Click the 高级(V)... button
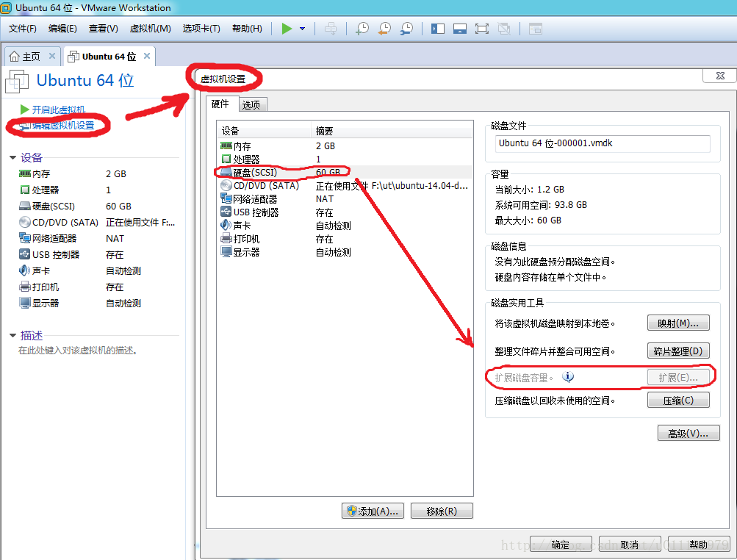The width and height of the screenshot is (737, 560). (688, 434)
